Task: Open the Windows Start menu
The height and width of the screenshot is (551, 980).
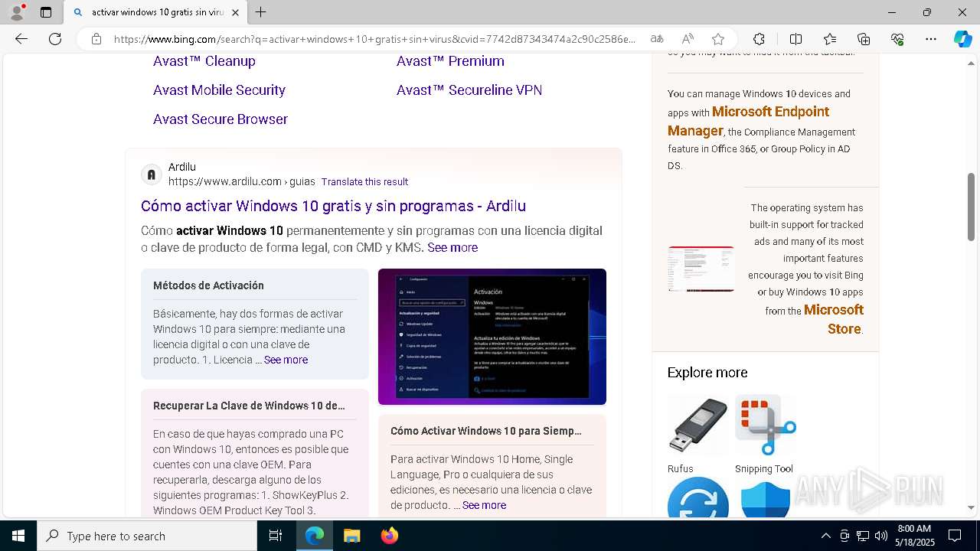Action: pyautogui.click(x=18, y=536)
